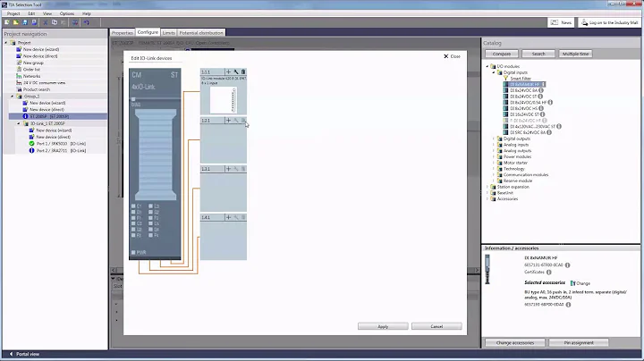The width and height of the screenshot is (644, 361).
Task: Expand the BaseUnit catalog folder
Action: click(487, 193)
